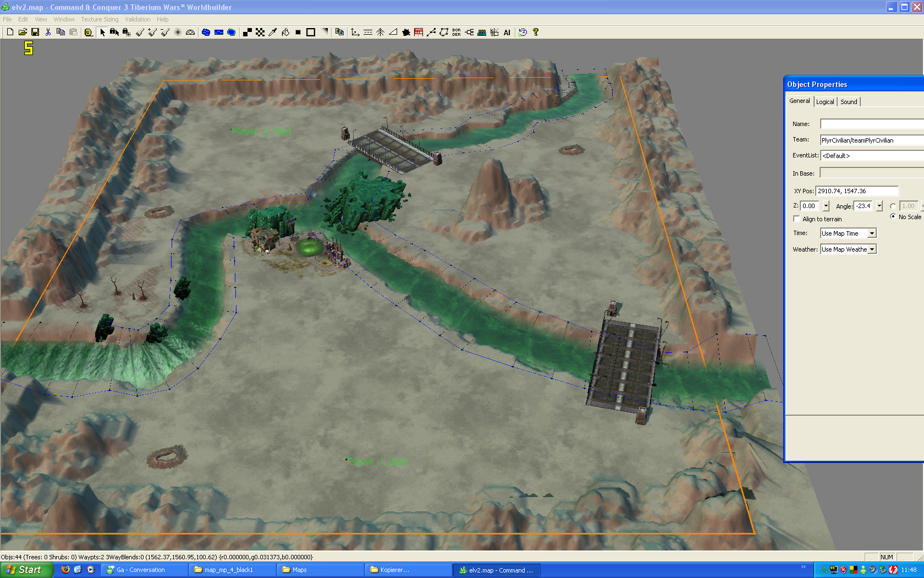Select the black scorch mark tool

pos(406,32)
